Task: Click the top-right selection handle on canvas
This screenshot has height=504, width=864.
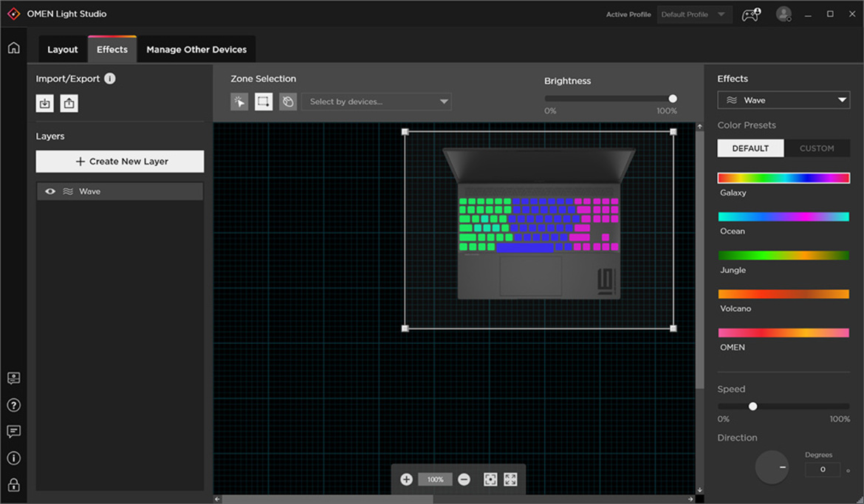Action: click(x=673, y=131)
